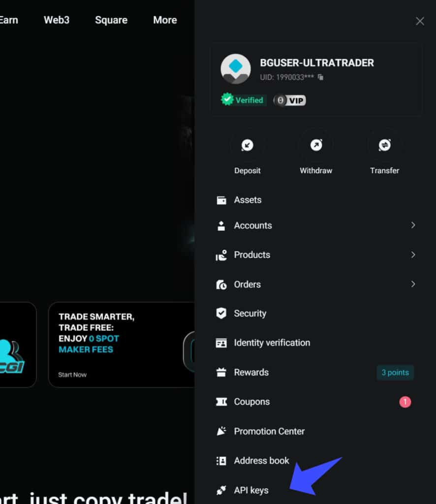Viewport: 436px width, 504px height.
Task: Click the Identity verification card icon
Action: [221, 343]
